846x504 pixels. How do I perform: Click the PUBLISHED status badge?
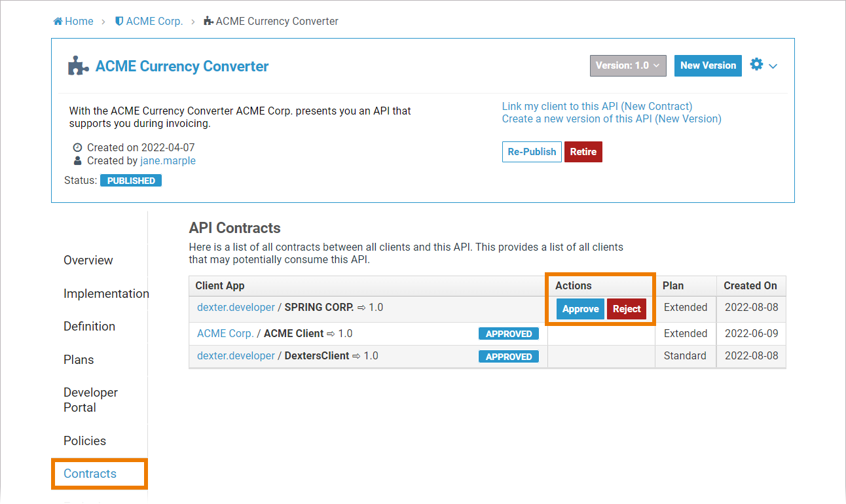coord(131,181)
